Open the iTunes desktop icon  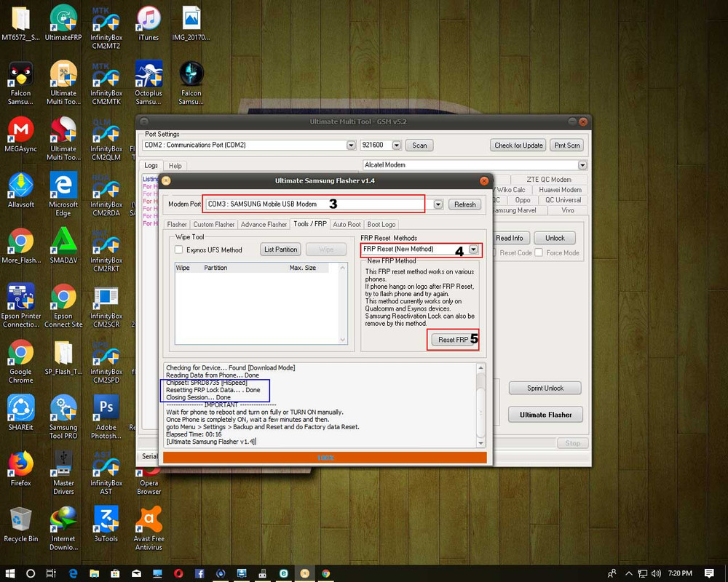pos(149,22)
